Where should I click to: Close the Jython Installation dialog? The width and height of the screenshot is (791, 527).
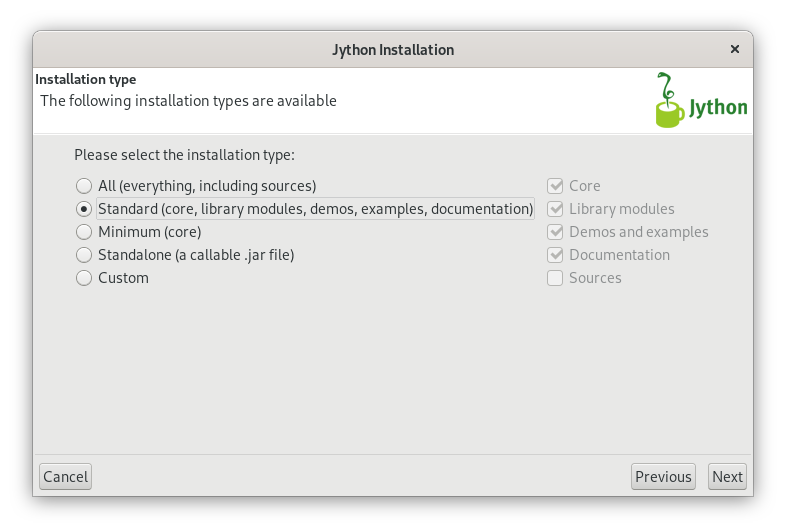tap(735, 49)
